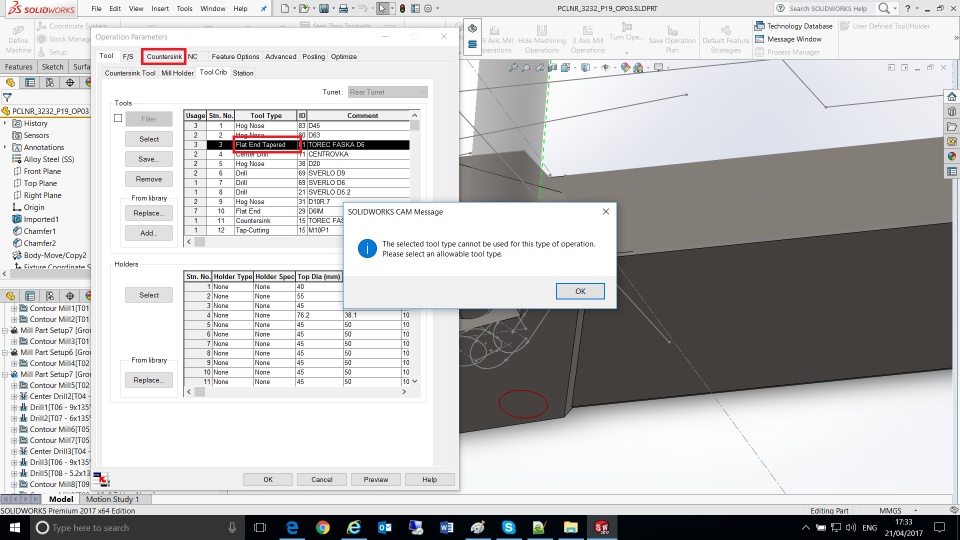Expand the Contour Mill1 operation node
960x540 pixels.
[x=14, y=309]
